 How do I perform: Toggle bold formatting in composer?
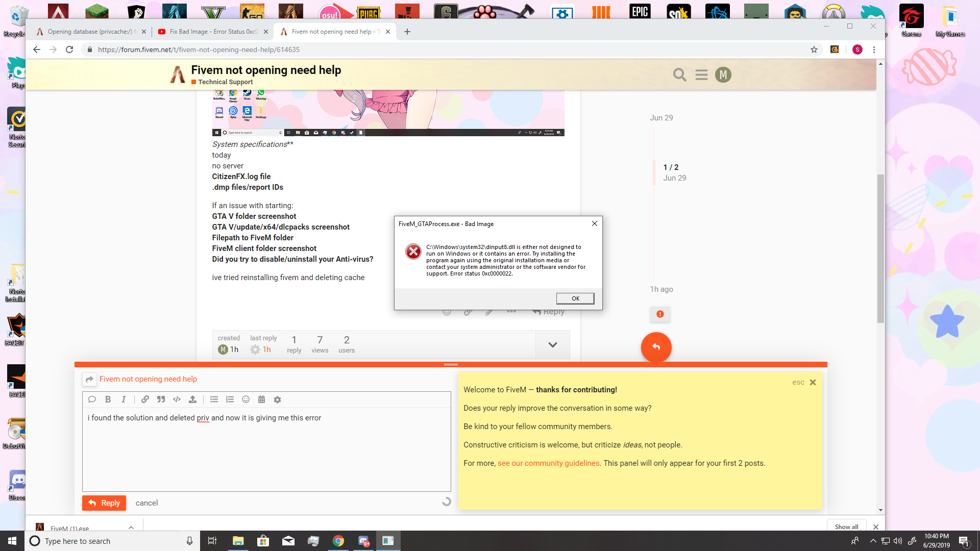pos(108,399)
